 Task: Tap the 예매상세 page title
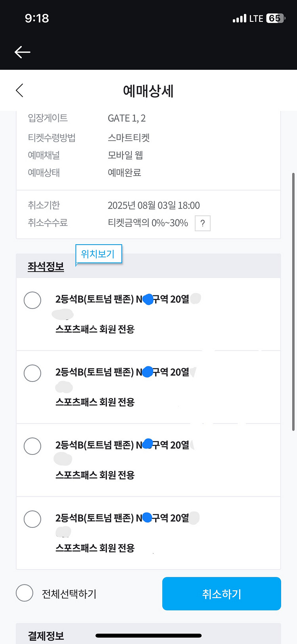tap(148, 91)
